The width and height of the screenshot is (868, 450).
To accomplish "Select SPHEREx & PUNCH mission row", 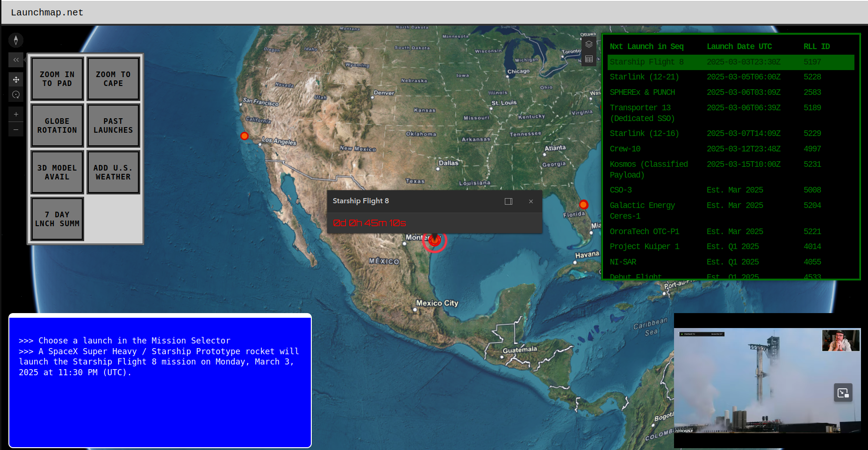I will [x=731, y=93].
